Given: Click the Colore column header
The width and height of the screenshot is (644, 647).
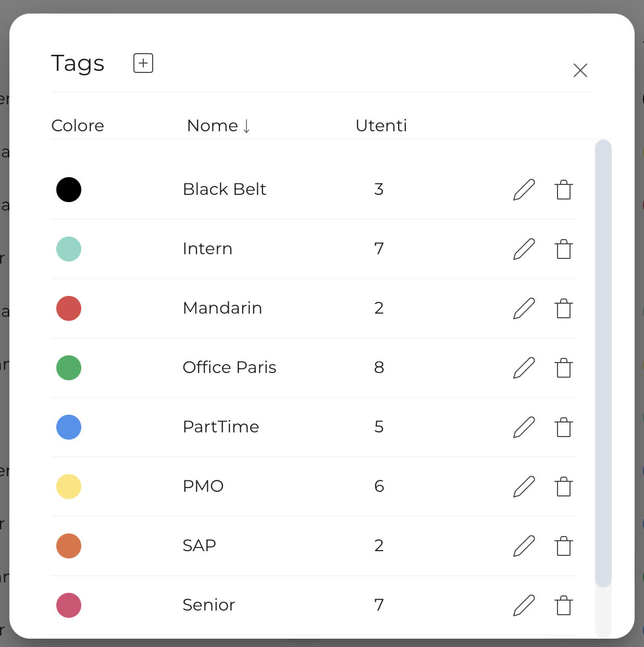Looking at the screenshot, I should [78, 126].
